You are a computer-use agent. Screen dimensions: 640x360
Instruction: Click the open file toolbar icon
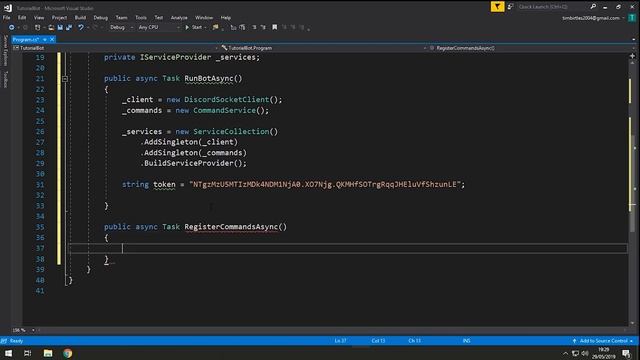[51, 27]
